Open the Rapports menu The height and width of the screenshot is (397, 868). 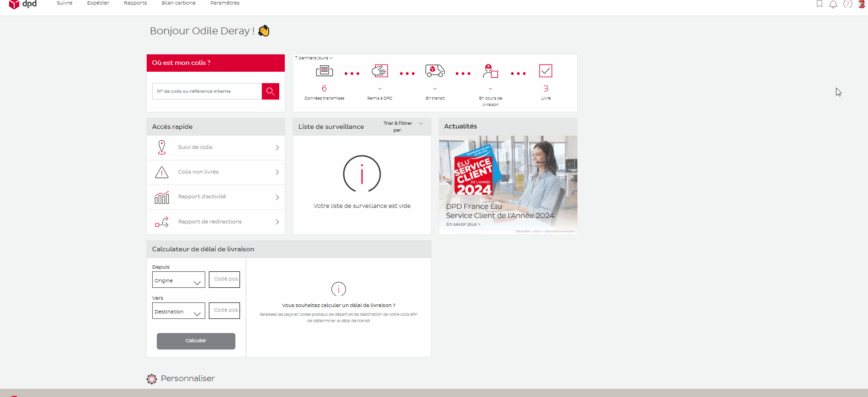135,3
